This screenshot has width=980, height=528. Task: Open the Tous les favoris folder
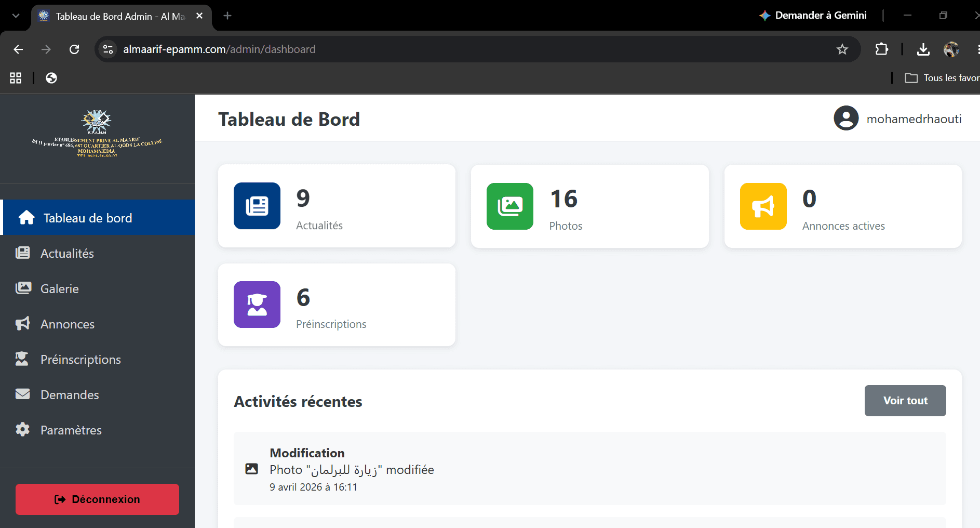942,78
